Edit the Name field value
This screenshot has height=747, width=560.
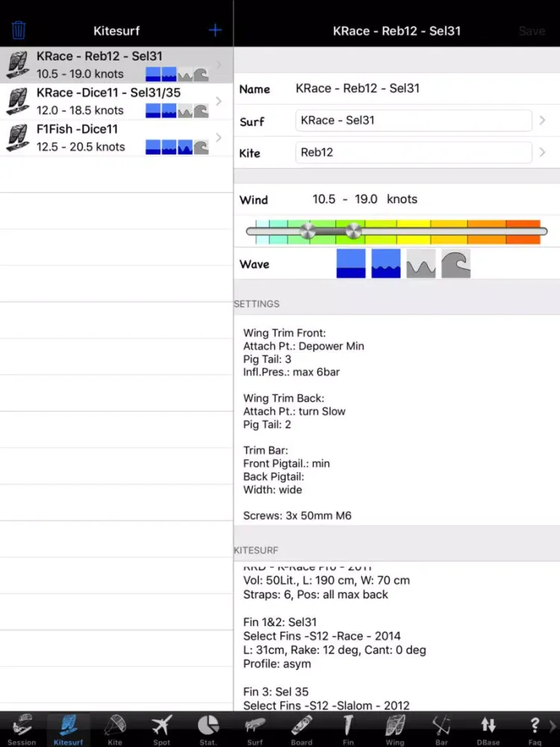point(357,88)
